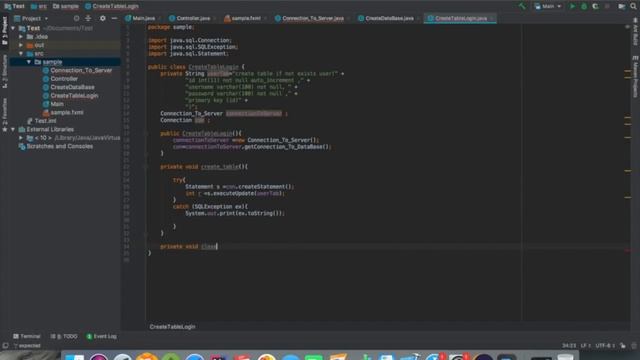Open the Terminal tool window
Viewport: 640px width, 360px height.
(x=27, y=336)
